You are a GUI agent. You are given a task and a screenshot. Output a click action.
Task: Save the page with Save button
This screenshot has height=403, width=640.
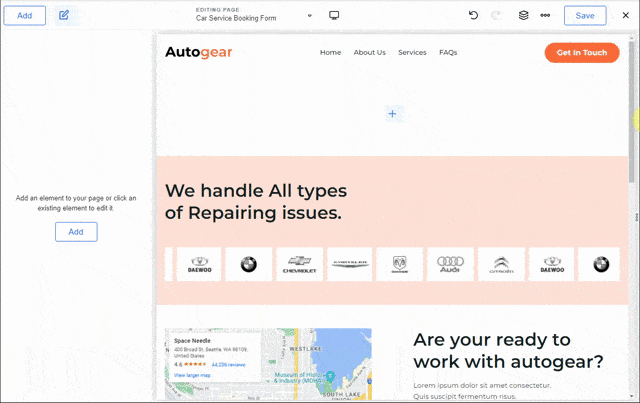[585, 16]
